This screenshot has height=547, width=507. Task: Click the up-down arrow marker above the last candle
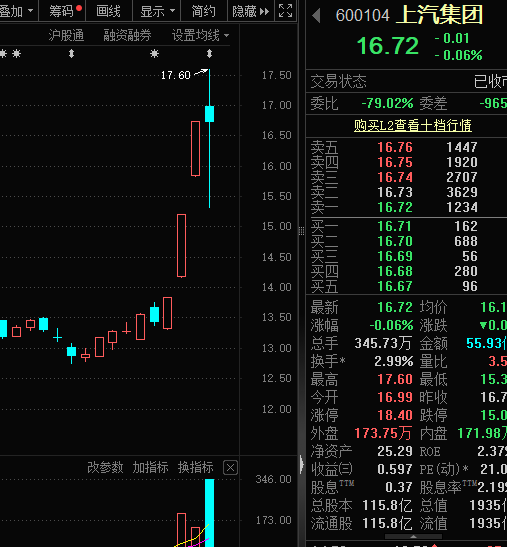pyautogui.click(x=209, y=54)
